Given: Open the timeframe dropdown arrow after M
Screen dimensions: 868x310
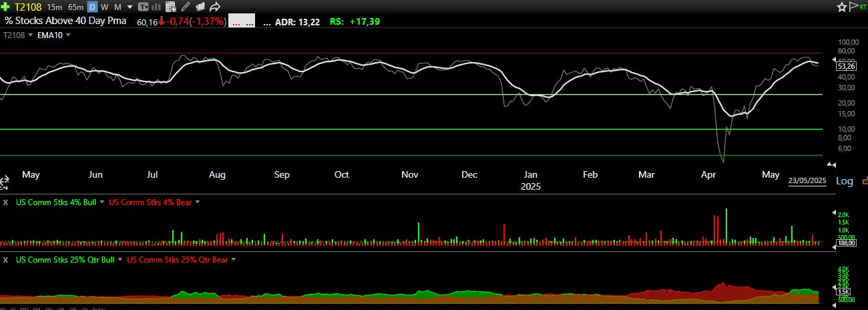Looking at the screenshot, I should coord(130,8).
